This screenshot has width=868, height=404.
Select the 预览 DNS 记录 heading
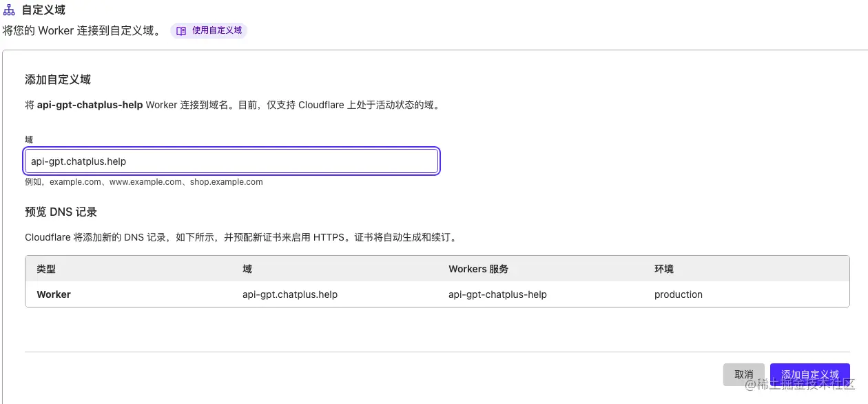61,212
